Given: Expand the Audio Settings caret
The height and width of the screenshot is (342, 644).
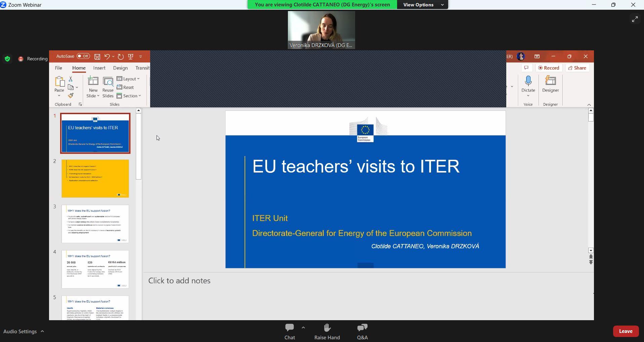Looking at the screenshot, I should (42, 331).
